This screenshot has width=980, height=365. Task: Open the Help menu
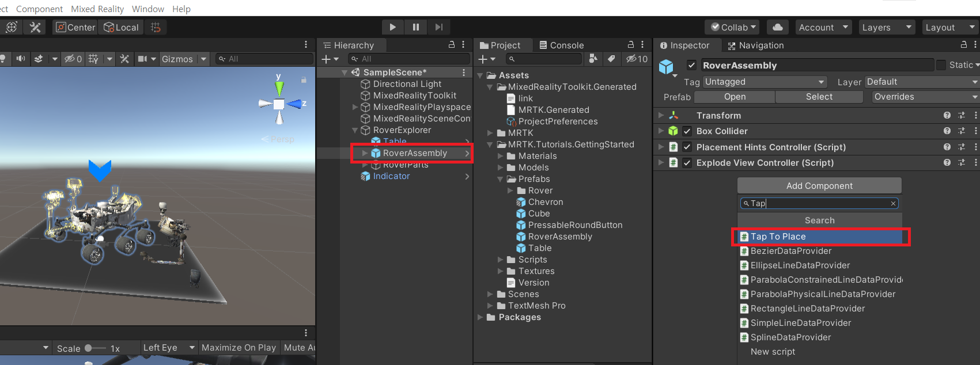[181, 9]
